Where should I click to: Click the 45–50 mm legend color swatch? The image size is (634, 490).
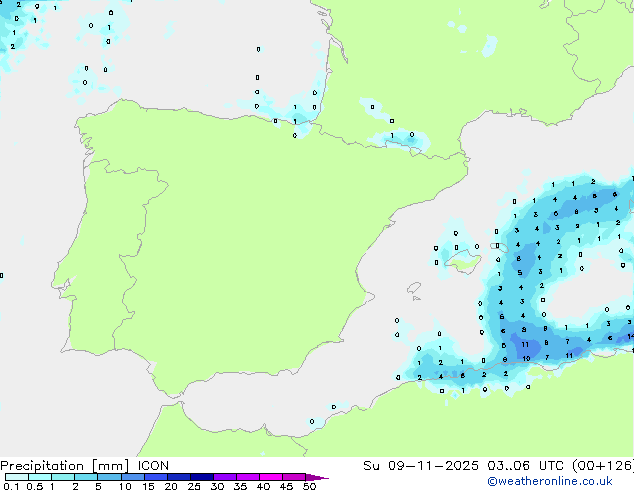(294, 477)
